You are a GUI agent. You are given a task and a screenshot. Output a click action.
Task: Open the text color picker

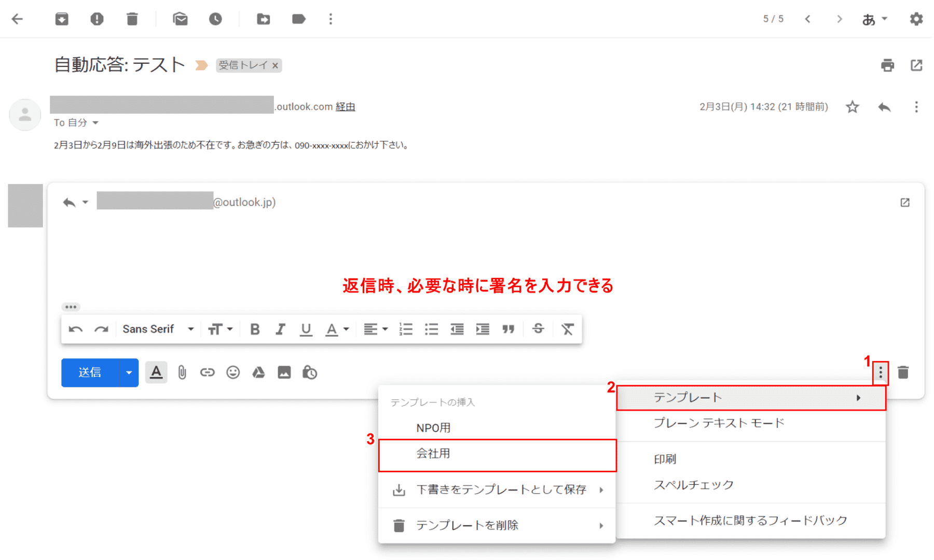337,329
